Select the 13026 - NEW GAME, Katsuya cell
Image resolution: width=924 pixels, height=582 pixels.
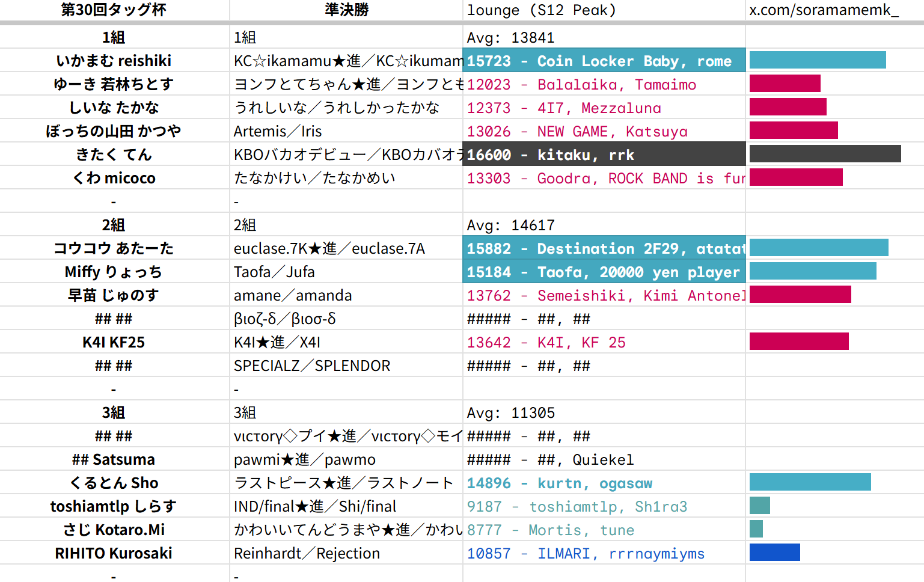604,131
